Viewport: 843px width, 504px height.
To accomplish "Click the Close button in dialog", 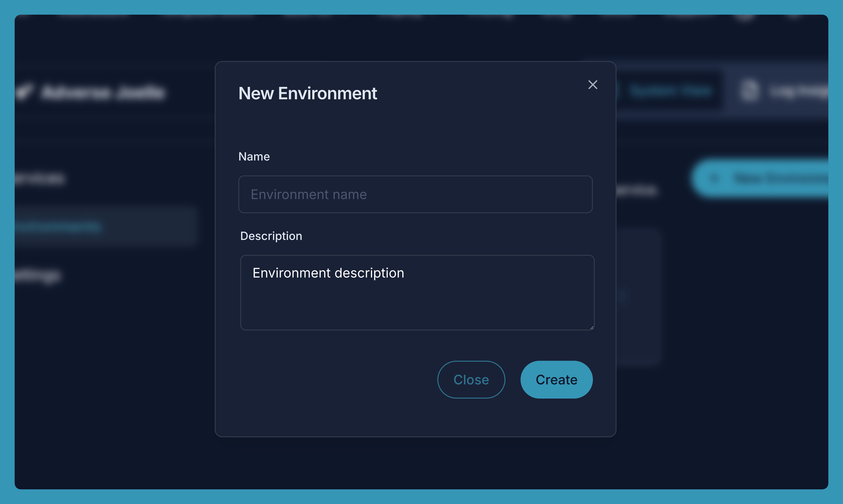I will 471,379.
